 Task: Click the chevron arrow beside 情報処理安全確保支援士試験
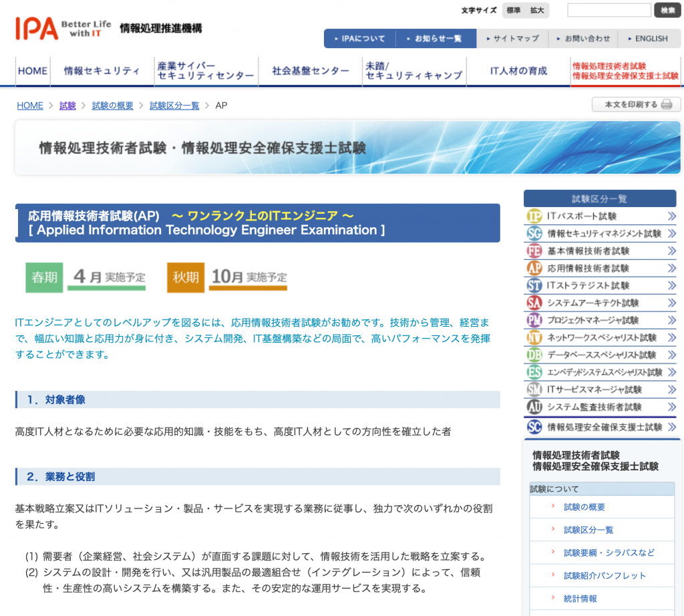(x=672, y=427)
